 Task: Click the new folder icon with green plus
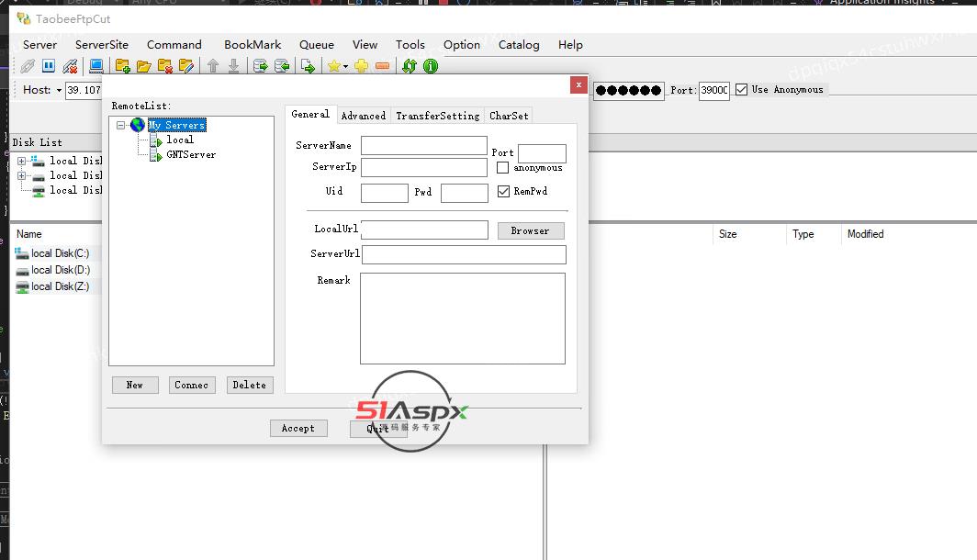(x=123, y=66)
